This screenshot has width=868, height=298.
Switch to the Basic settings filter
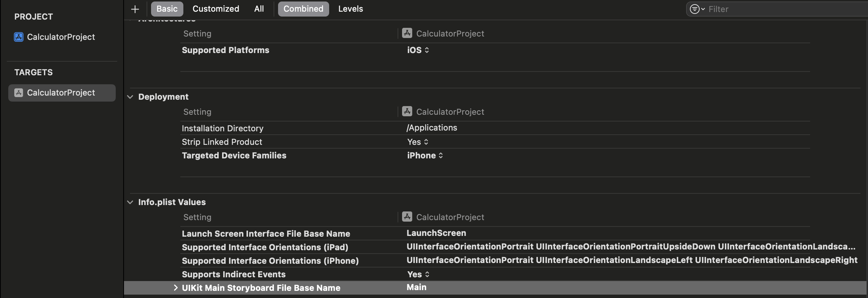pos(167,9)
